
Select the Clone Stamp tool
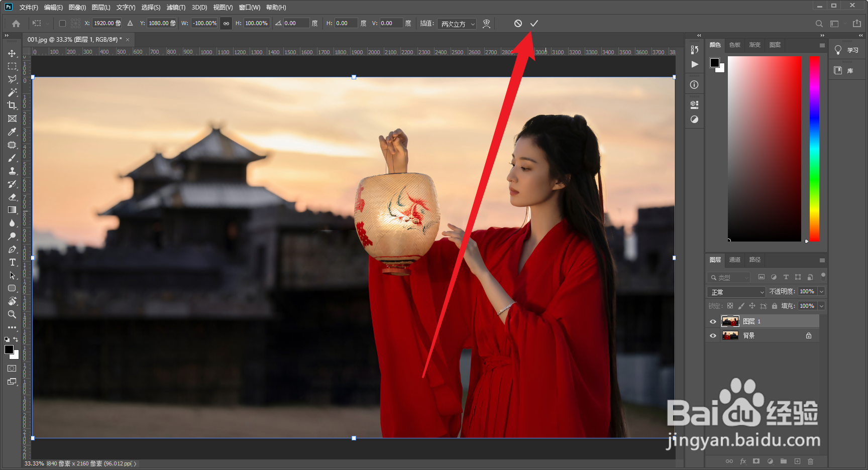(x=12, y=171)
